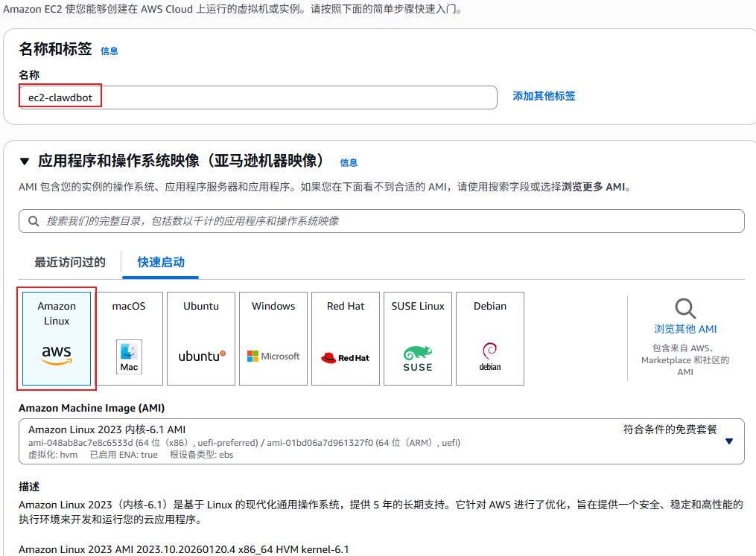Open 信息 link next to 名称和标签
The height and width of the screenshot is (556, 756).
109,51
